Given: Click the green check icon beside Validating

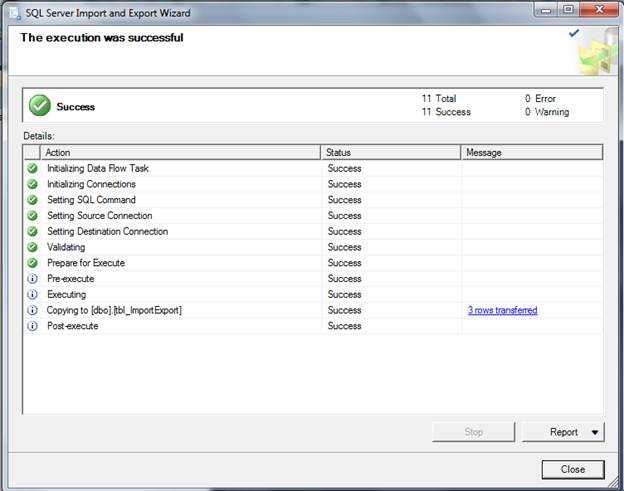Looking at the screenshot, I should pyautogui.click(x=32, y=247).
